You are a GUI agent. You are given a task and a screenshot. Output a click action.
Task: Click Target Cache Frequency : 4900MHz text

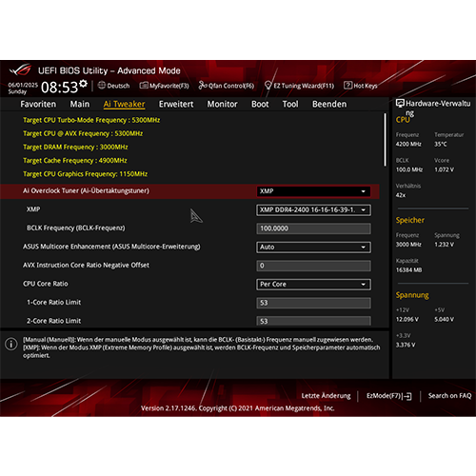pyautogui.click(x=75, y=161)
